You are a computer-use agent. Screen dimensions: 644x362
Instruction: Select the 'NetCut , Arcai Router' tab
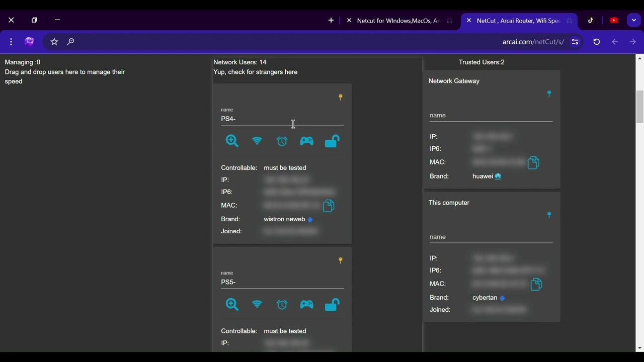point(520,21)
